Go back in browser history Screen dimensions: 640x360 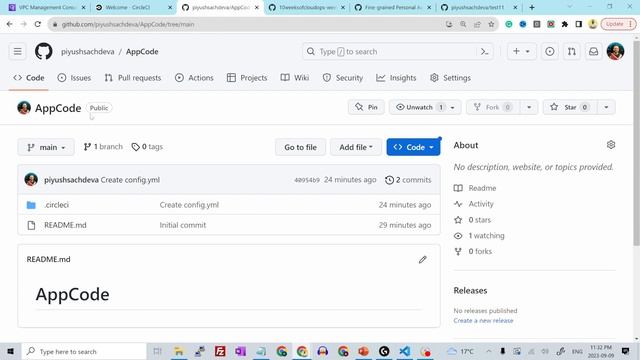coord(10,24)
